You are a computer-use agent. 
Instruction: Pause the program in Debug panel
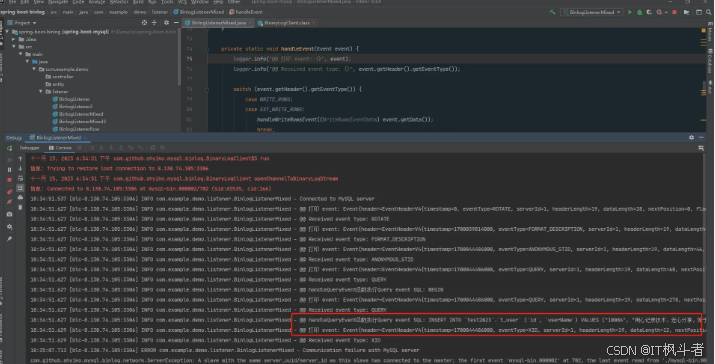point(10,169)
